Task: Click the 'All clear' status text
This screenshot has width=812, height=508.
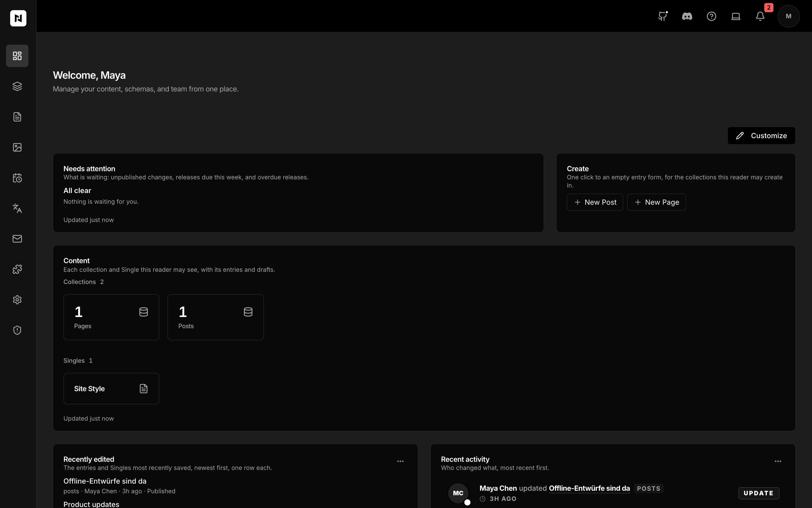Action: click(x=77, y=190)
